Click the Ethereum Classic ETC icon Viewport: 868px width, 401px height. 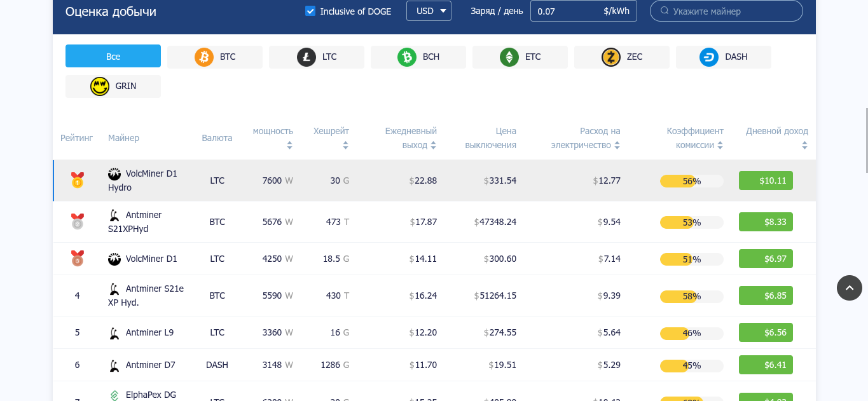point(509,57)
